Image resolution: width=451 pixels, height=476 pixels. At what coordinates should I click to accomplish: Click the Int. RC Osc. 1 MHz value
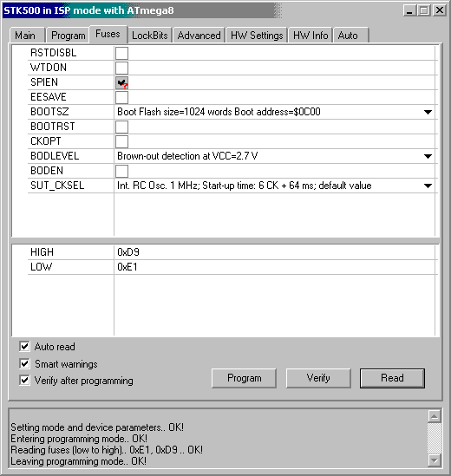pos(245,186)
